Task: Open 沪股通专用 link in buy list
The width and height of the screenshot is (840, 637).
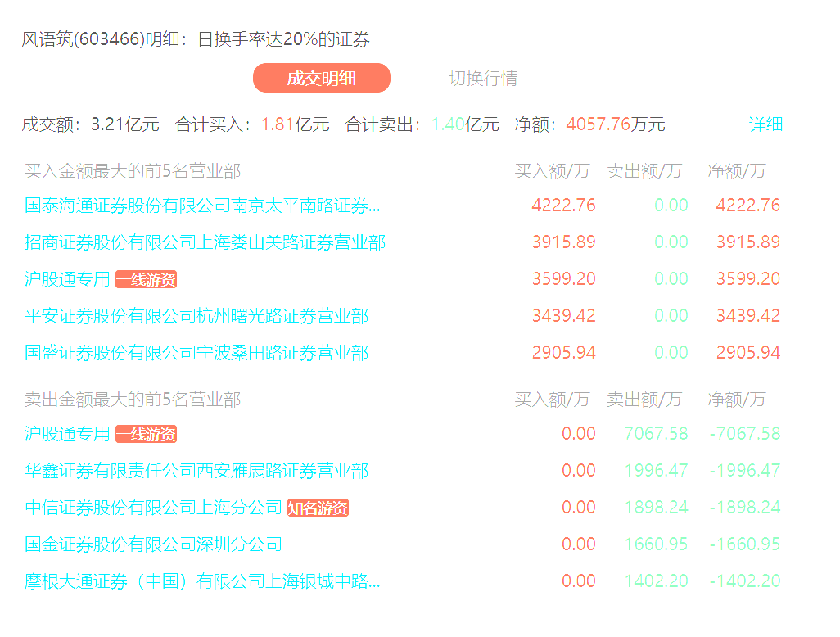Action: click(x=67, y=279)
